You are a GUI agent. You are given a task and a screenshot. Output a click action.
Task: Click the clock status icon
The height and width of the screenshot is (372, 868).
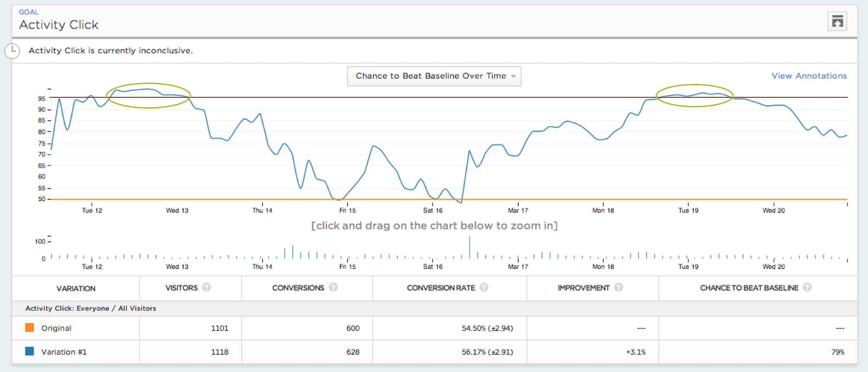[13, 51]
